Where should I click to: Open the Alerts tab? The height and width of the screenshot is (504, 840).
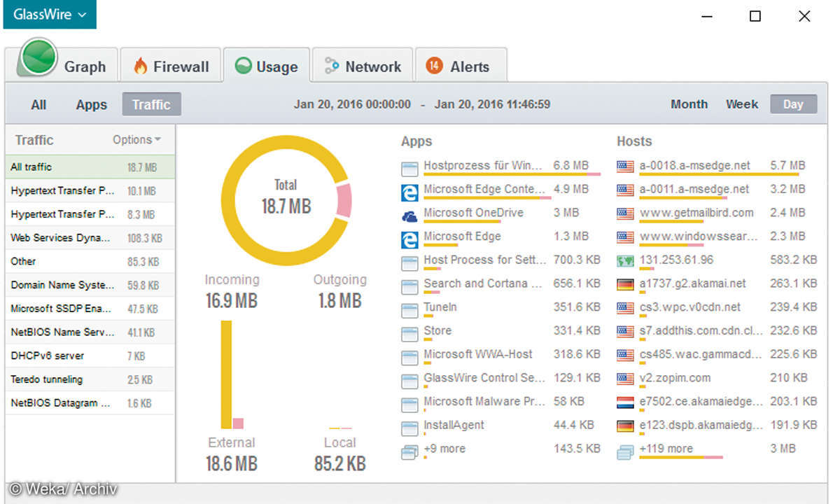click(461, 66)
